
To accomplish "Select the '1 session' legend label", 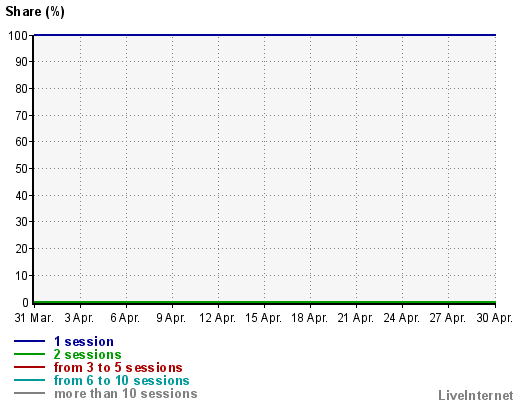I will point(84,342).
